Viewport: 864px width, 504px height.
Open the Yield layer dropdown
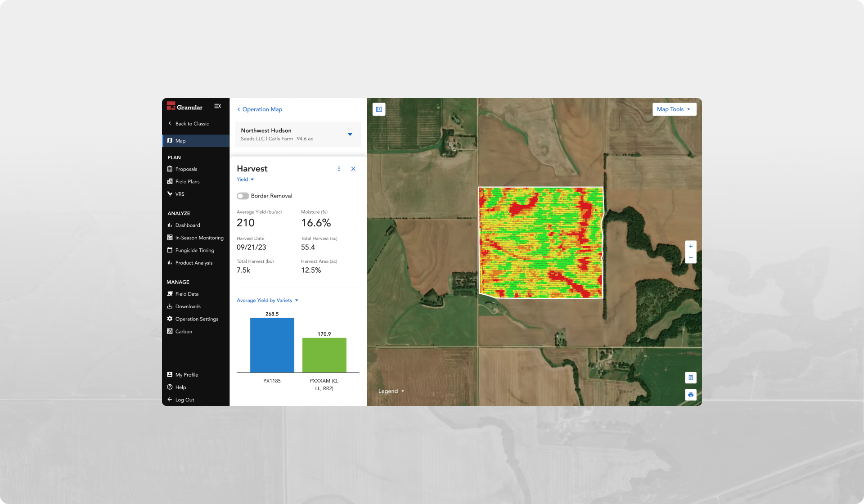click(x=245, y=180)
